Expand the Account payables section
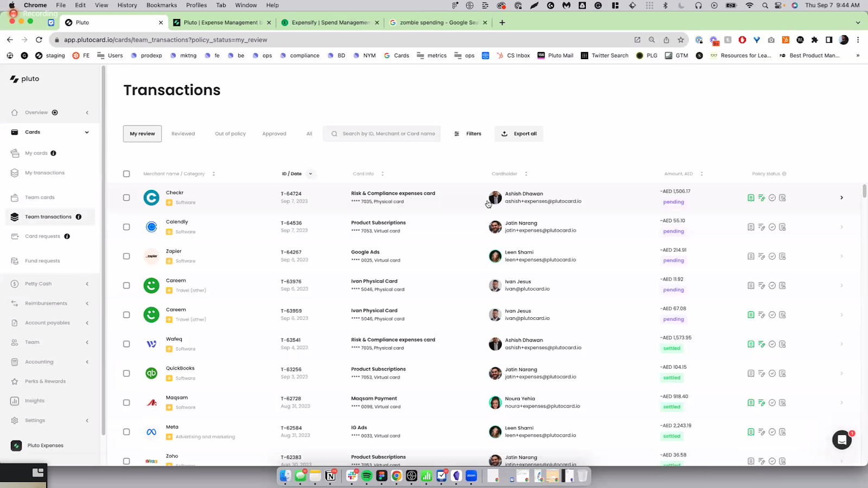Screen dimensions: 868x488 (87, 323)
